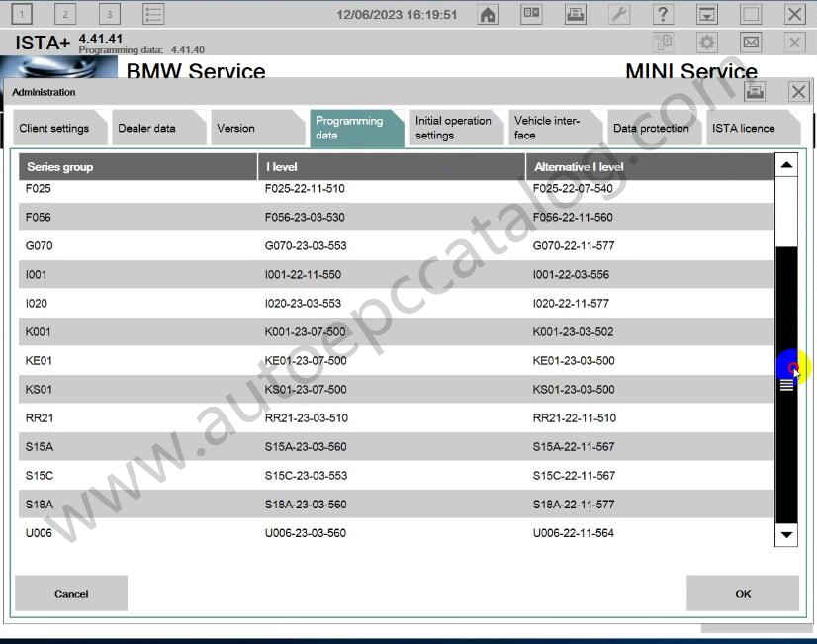Open the Vehicle interface tab
The width and height of the screenshot is (817, 644).
[x=546, y=129]
